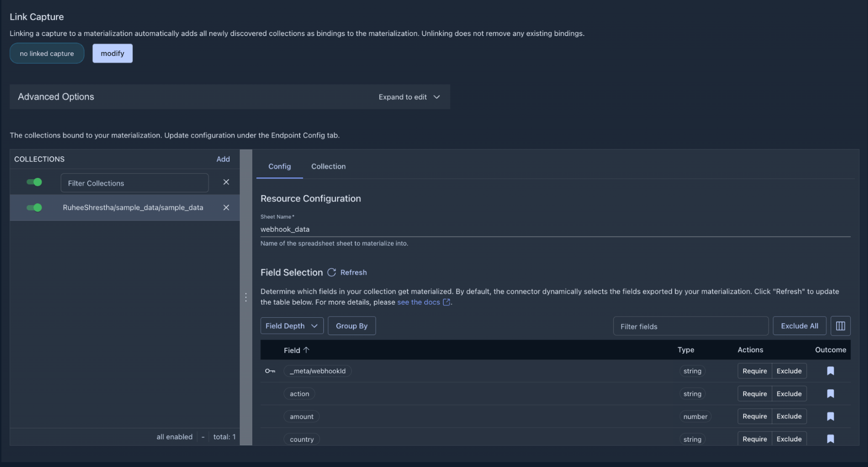868x467 pixels.
Task: Click the outcome bookmark icon for amount
Action: point(830,417)
